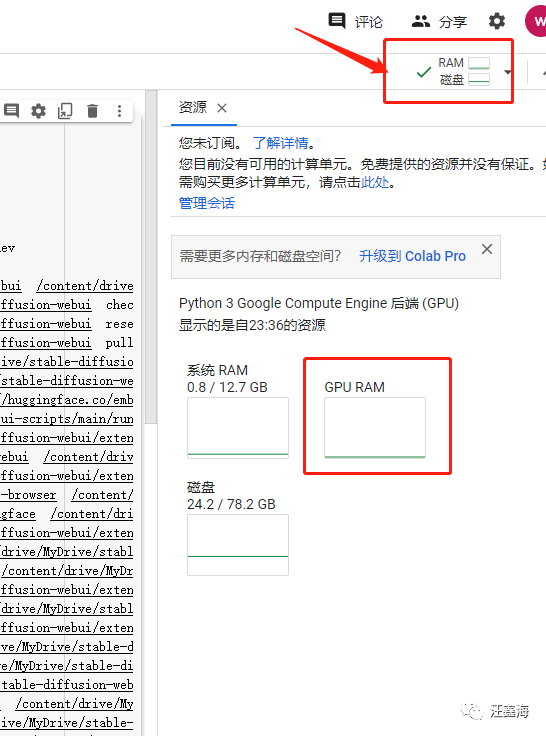Open settings gear in top header
The height and width of the screenshot is (736, 546).
[497, 21]
